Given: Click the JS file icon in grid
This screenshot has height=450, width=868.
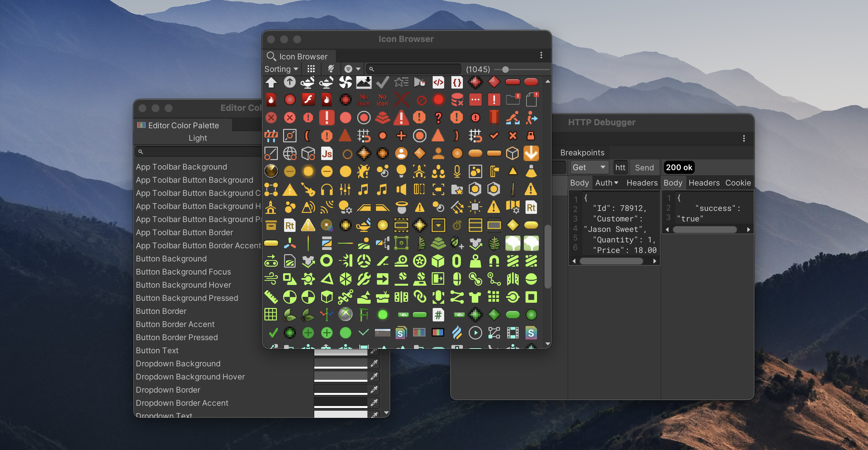Looking at the screenshot, I should [326, 153].
